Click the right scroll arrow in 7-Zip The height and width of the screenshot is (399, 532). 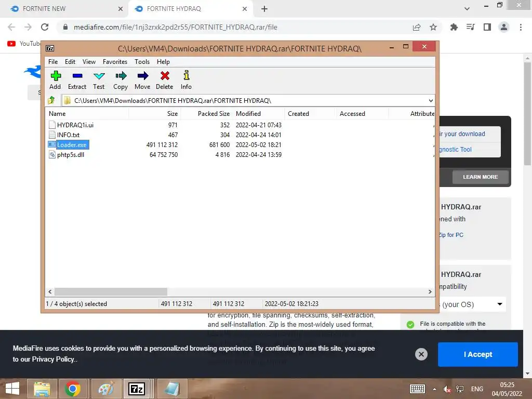click(430, 291)
